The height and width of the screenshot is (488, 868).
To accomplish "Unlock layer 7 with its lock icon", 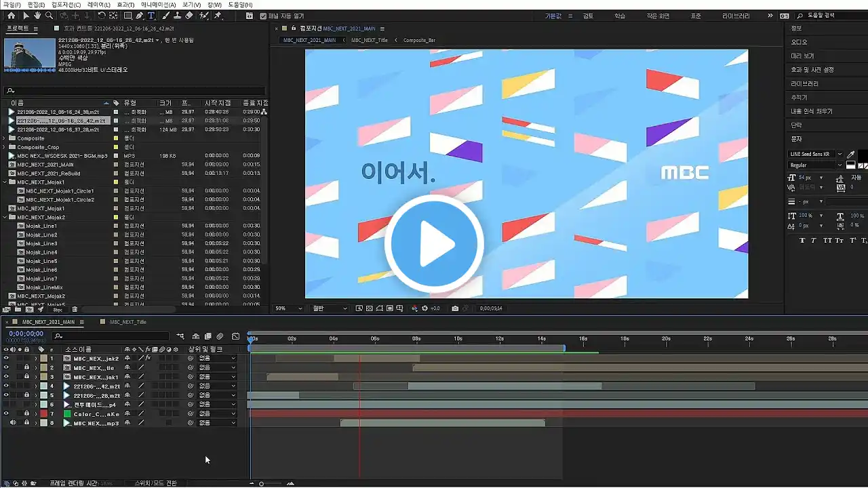I will 26,413.
